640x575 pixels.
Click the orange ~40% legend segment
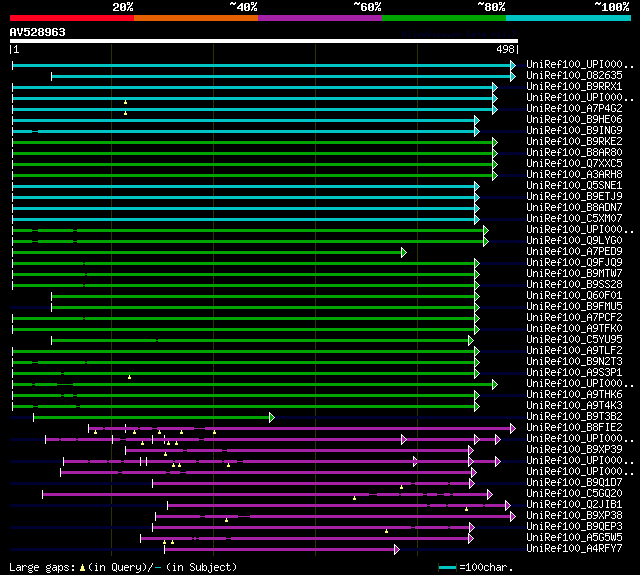point(196,18)
